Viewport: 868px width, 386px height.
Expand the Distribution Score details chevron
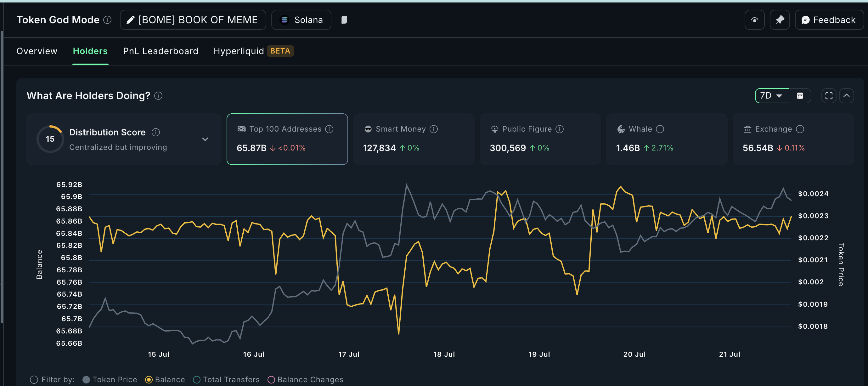click(x=205, y=139)
